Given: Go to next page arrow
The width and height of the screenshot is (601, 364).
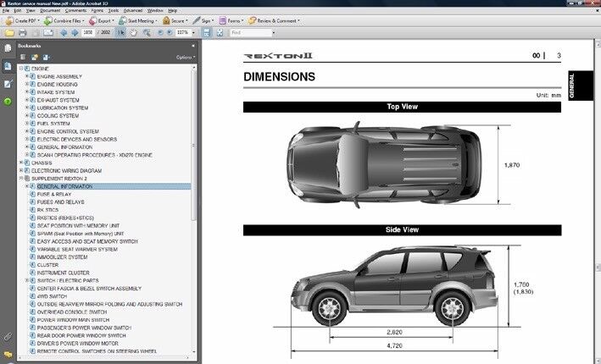Looking at the screenshot, I should pos(74,32).
